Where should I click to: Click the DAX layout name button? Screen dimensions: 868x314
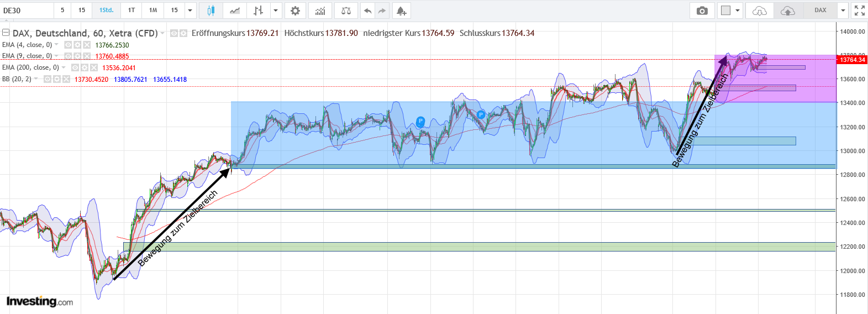pyautogui.click(x=820, y=11)
